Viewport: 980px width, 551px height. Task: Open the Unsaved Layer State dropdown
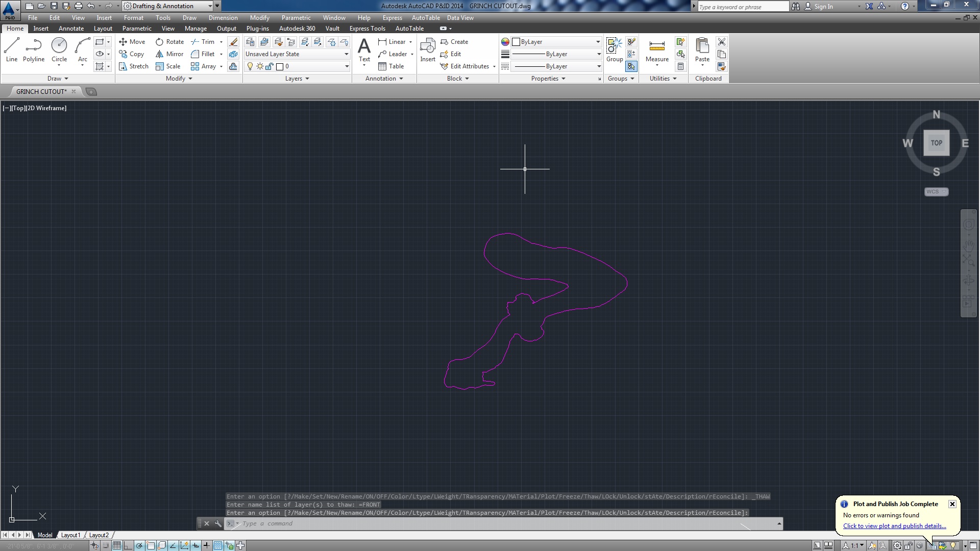pyautogui.click(x=297, y=54)
